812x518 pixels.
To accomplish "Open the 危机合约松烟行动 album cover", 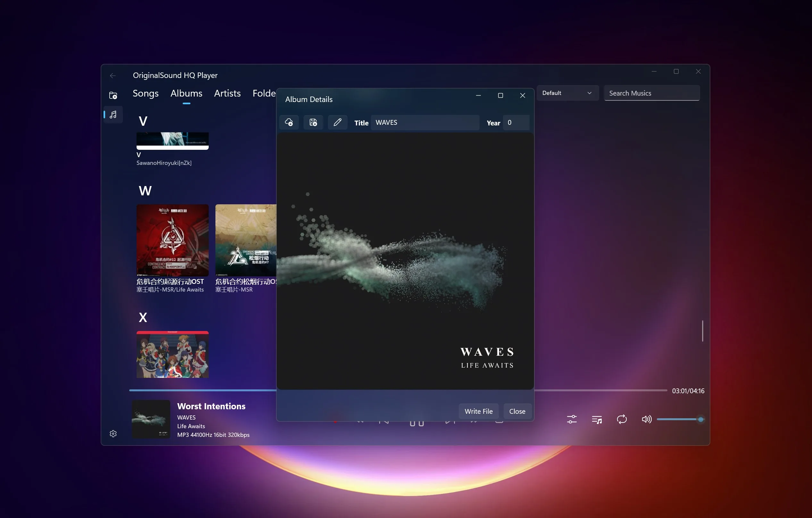I will 246,240.
